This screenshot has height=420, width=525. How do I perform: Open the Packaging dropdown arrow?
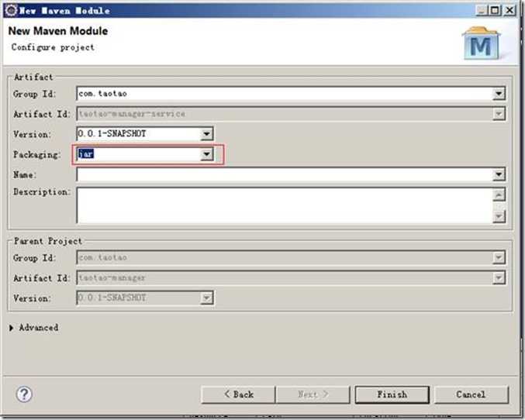coord(206,154)
